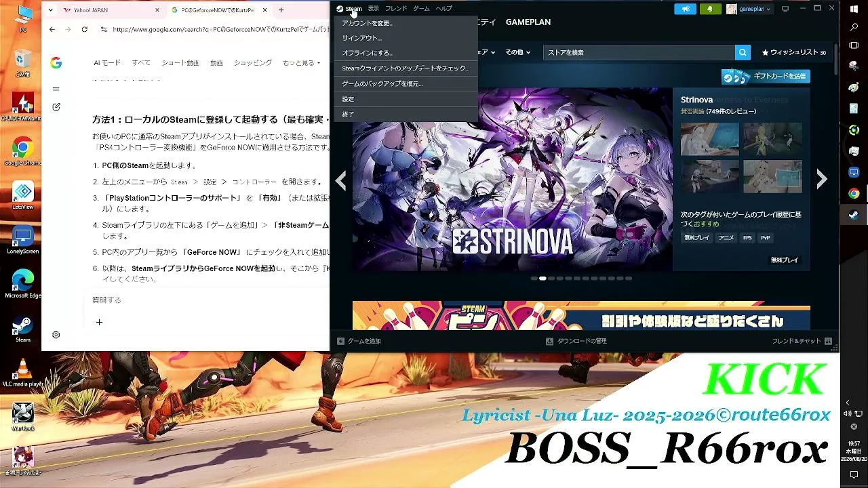Open the ヘルプ menu in Steam
868x488 pixels.
444,9
